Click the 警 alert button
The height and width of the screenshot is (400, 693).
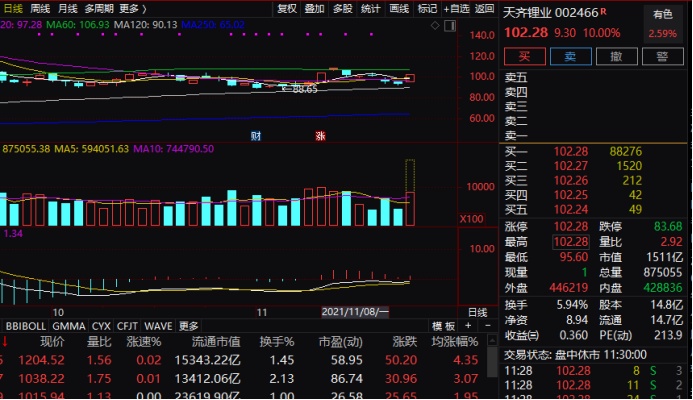[x=663, y=57]
